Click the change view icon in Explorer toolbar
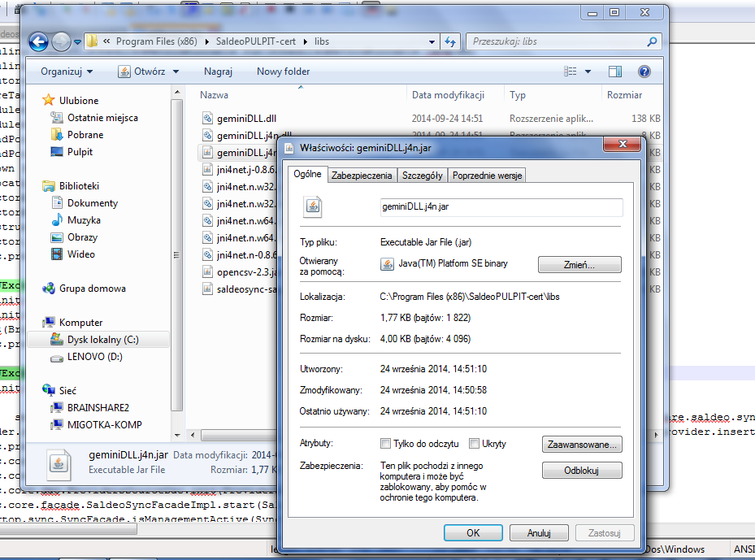This screenshot has width=755, height=560. (x=570, y=72)
